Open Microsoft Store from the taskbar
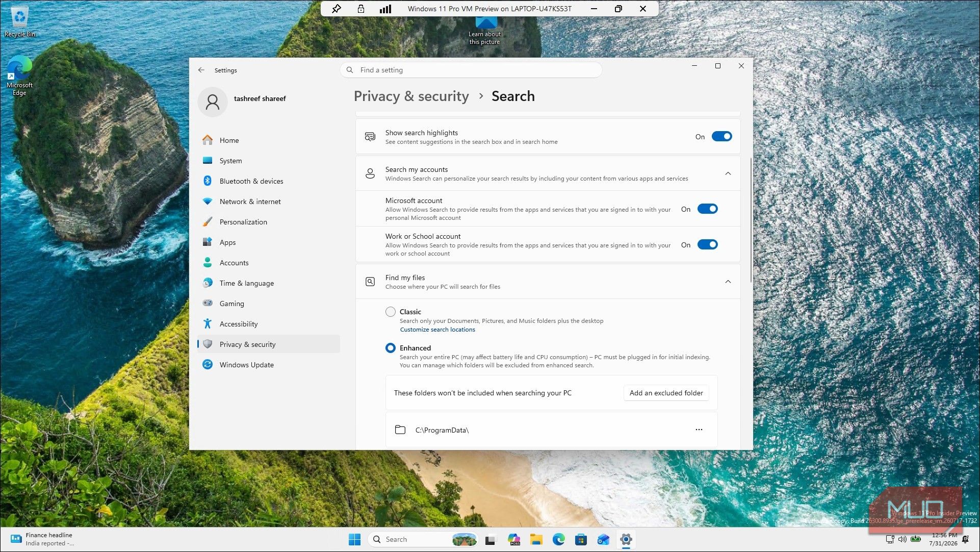This screenshot has width=980, height=552. click(x=581, y=540)
